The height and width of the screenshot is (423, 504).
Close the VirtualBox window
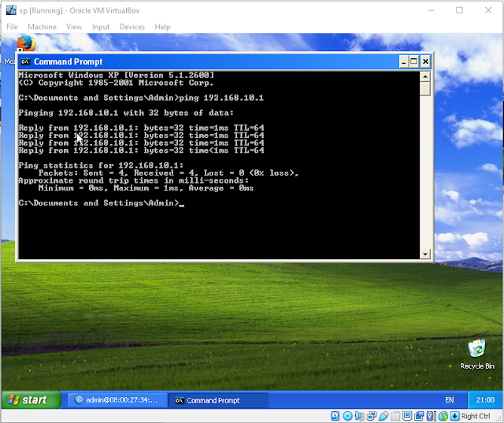(x=488, y=10)
